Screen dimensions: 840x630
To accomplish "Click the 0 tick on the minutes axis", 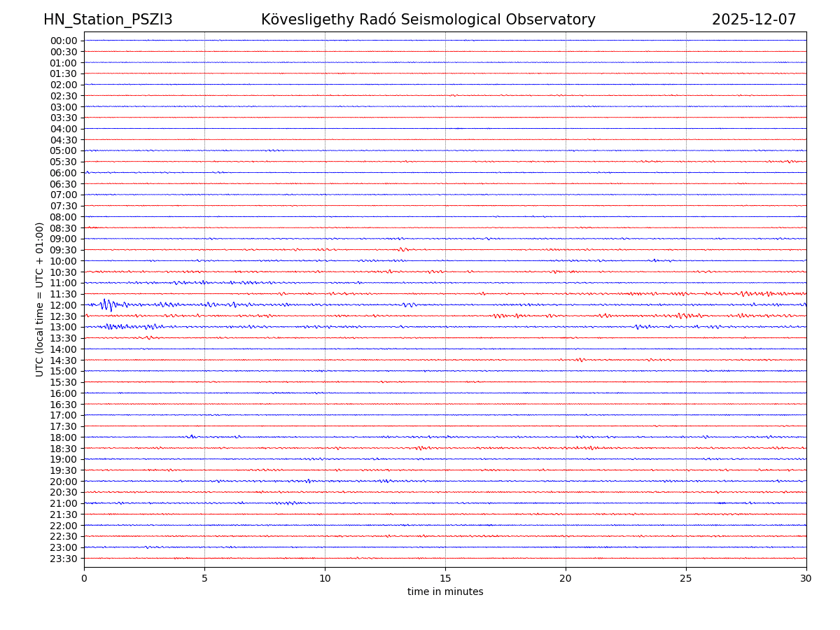I will click(x=84, y=579).
